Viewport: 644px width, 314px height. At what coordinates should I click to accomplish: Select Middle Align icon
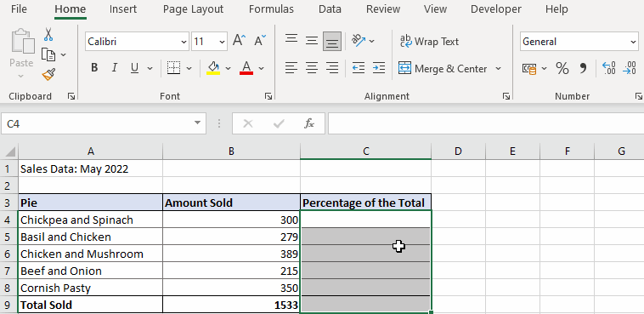click(312, 41)
